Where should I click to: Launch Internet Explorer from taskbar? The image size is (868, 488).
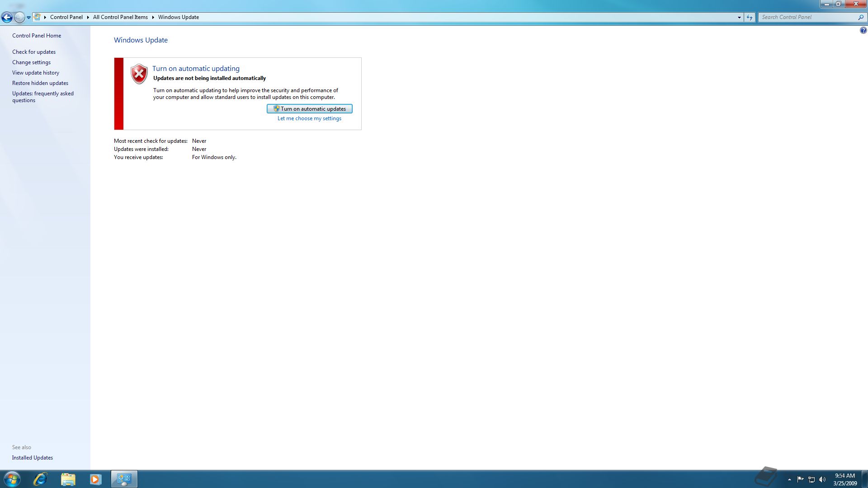click(40, 479)
